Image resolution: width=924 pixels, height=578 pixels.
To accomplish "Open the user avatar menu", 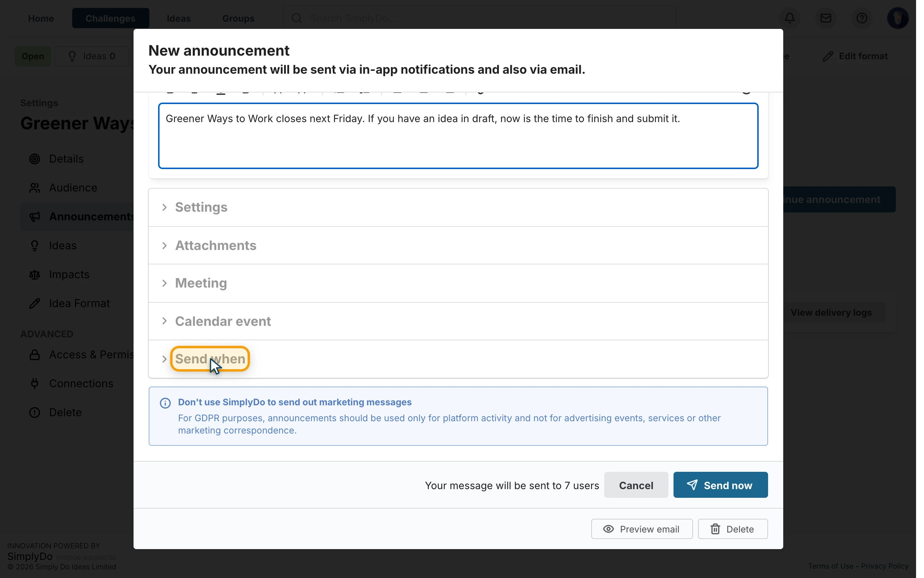I will click(897, 18).
